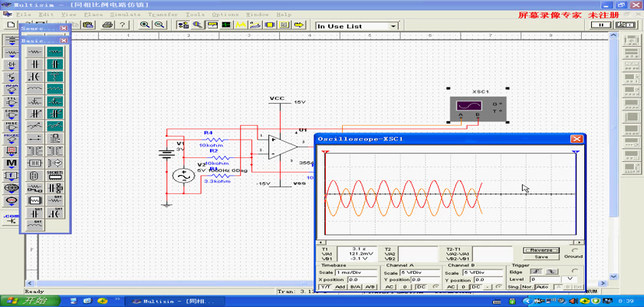Open the File menu
This screenshot has height=307, width=644.
pyautogui.click(x=25, y=15)
